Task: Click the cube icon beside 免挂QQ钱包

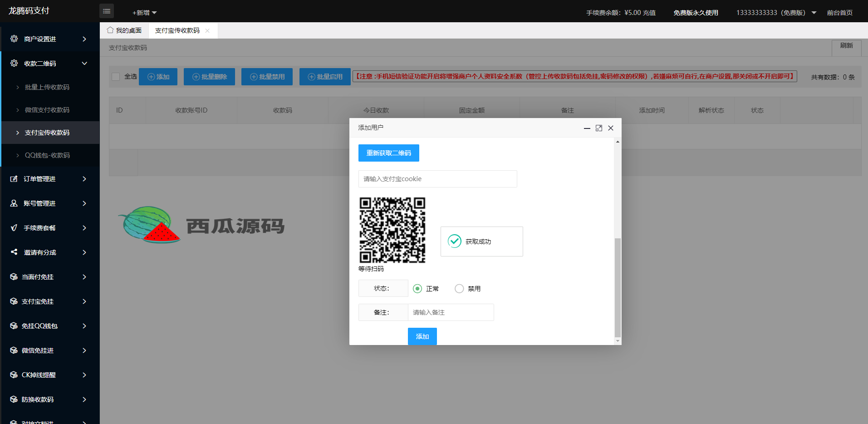Action: coord(14,325)
